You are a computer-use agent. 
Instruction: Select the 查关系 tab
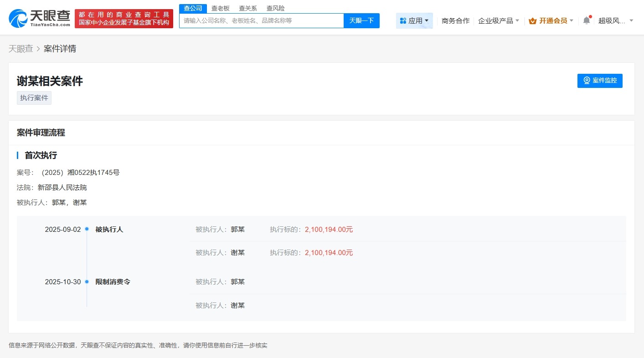point(247,8)
